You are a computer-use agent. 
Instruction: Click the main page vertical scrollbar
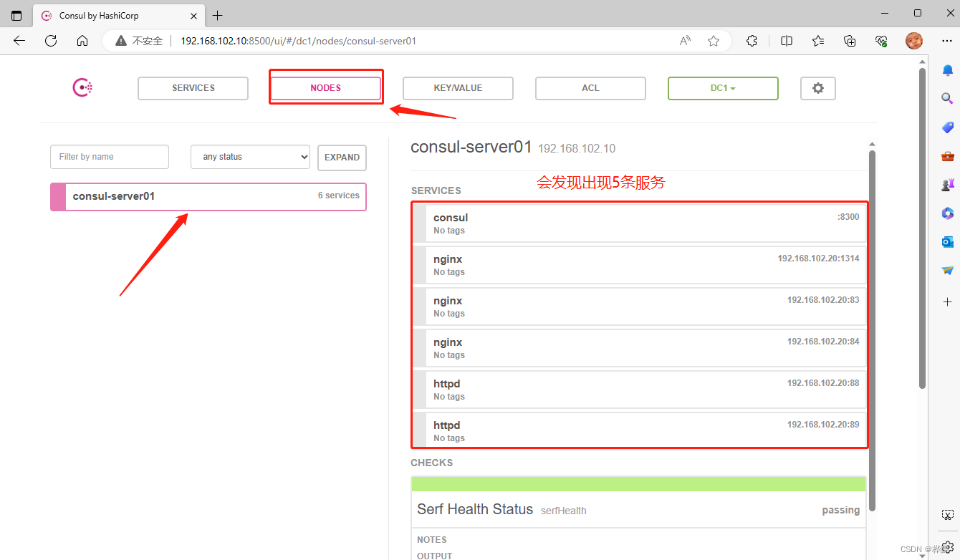923,228
